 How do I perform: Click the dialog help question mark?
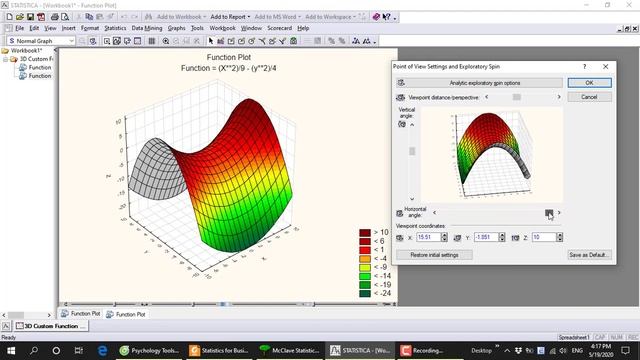click(584, 66)
